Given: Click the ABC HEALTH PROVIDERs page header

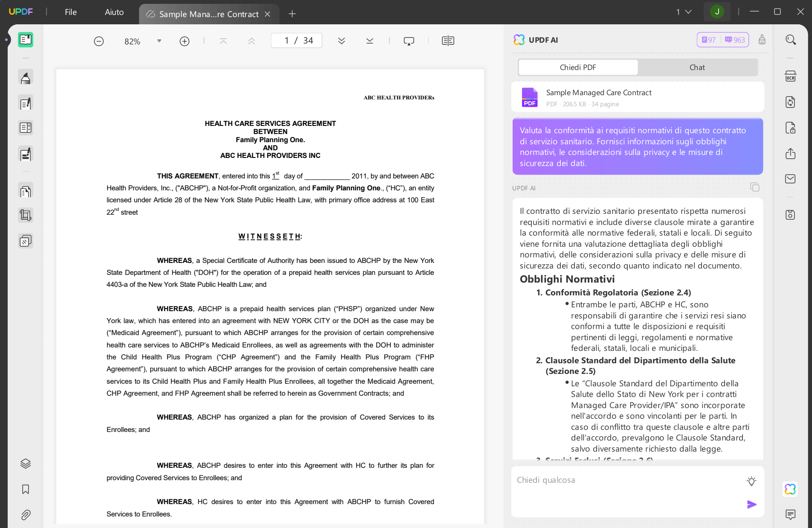Looking at the screenshot, I should [x=399, y=98].
